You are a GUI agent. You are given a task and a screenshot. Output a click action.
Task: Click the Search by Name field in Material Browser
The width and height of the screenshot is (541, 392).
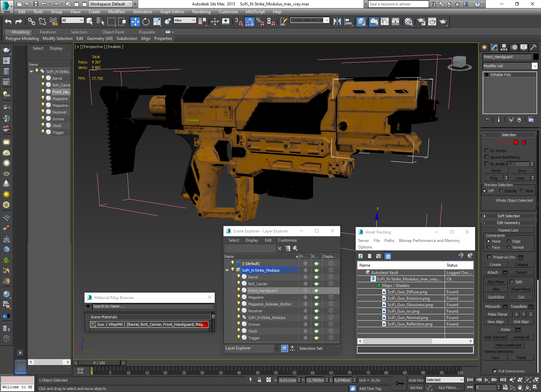tap(152, 306)
